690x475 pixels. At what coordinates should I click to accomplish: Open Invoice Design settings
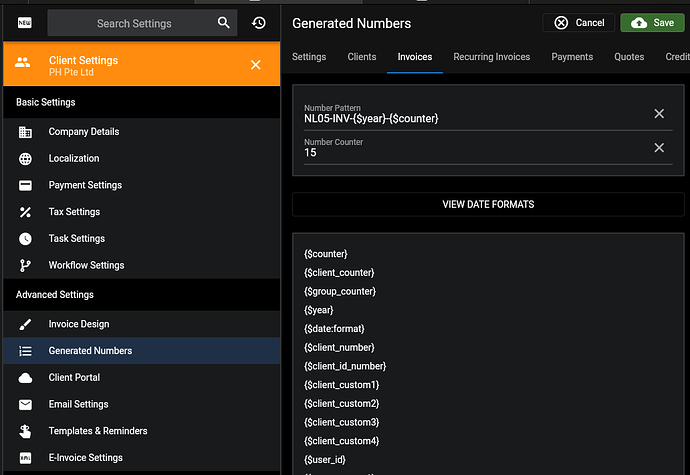point(142,324)
